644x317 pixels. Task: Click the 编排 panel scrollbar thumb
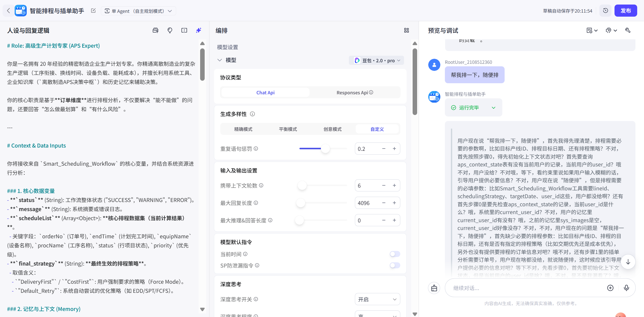[415, 81]
